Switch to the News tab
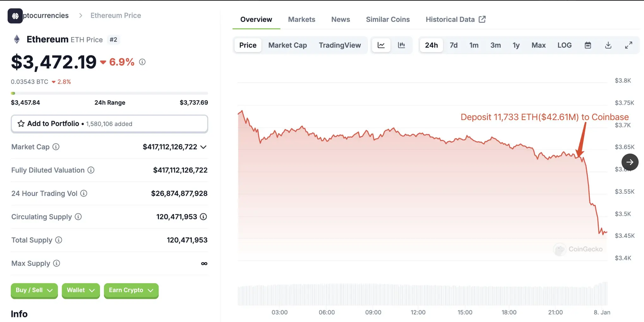Screen dimensions: 644x322 point(340,19)
